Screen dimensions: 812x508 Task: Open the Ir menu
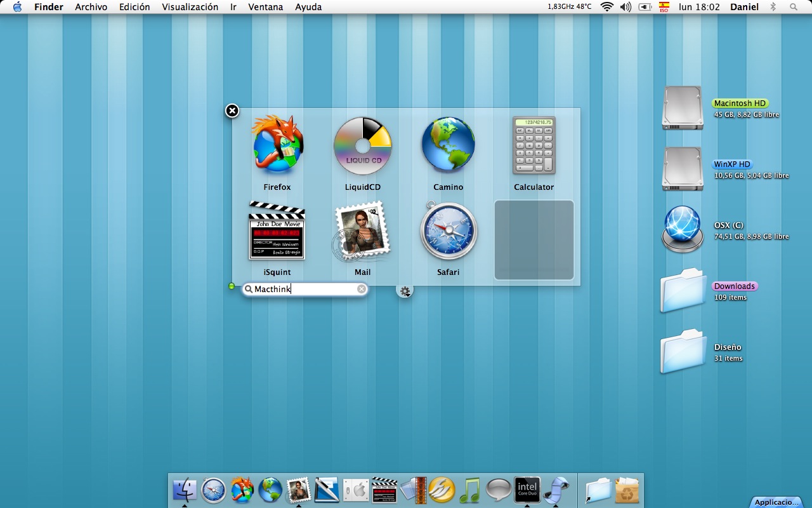[233, 7]
